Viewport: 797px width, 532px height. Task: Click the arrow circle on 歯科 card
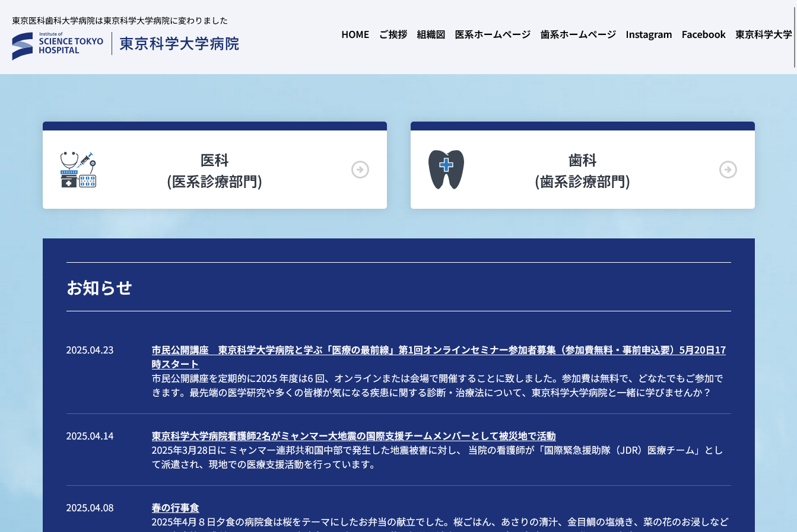click(728, 170)
